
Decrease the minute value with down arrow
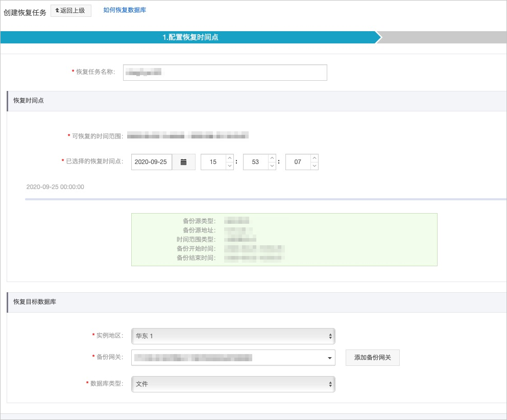(272, 166)
